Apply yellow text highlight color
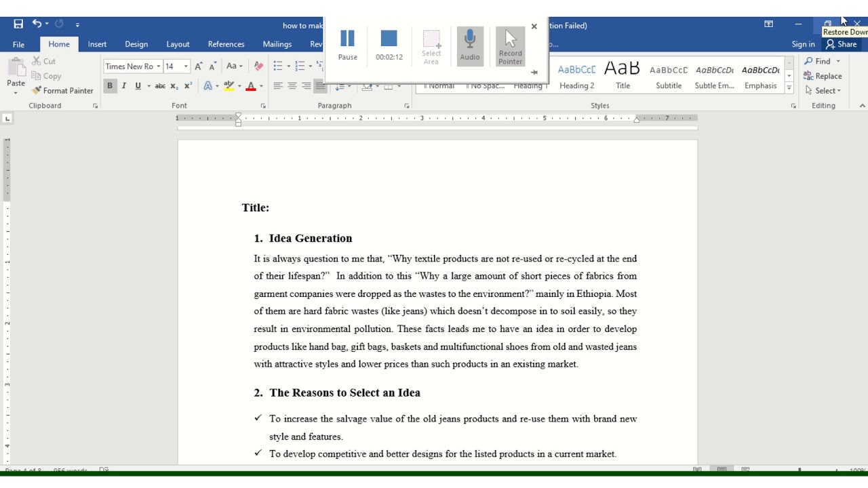 [229, 86]
